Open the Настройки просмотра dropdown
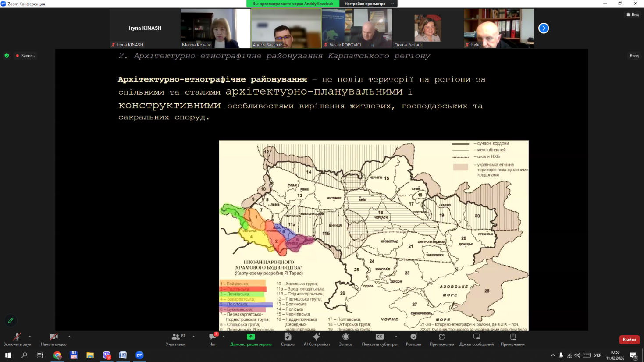 (x=368, y=4)
